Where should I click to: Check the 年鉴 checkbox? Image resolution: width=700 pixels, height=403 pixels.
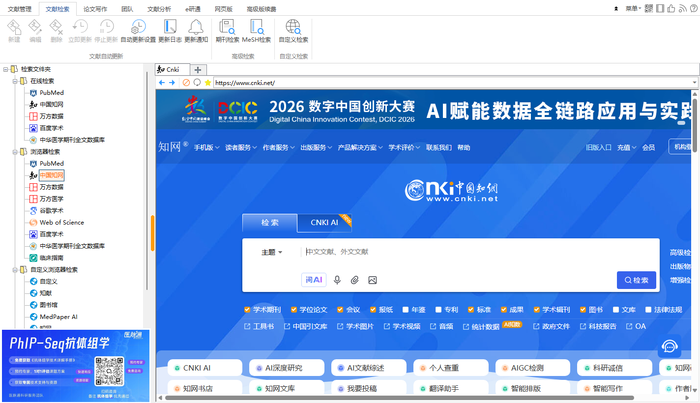[405, 309]
